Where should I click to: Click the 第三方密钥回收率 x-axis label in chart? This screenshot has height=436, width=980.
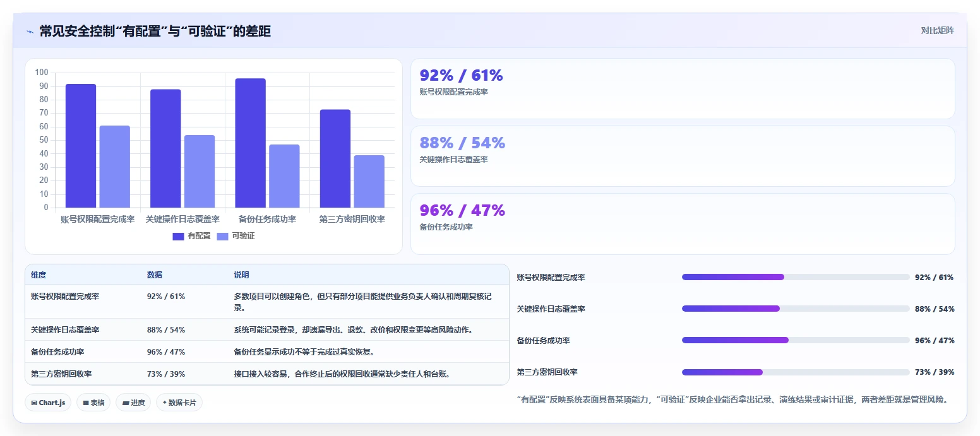click(352, 220)
